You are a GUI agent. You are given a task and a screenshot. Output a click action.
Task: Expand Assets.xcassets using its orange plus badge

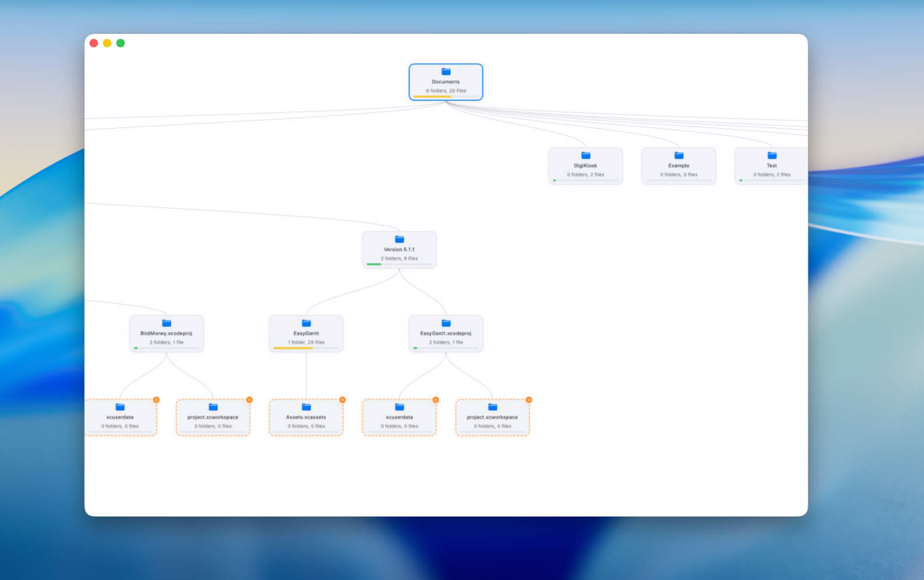point(343,400)
